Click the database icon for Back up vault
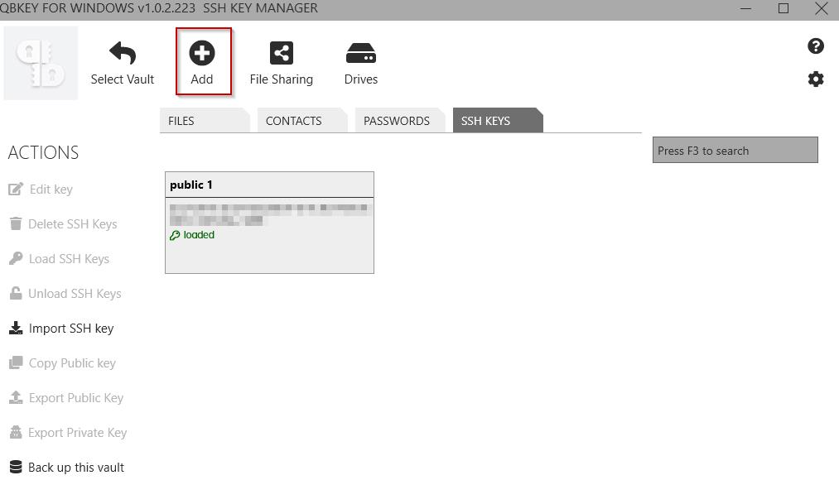Screen dimensions: 839x504 click(x=16, y=467)
